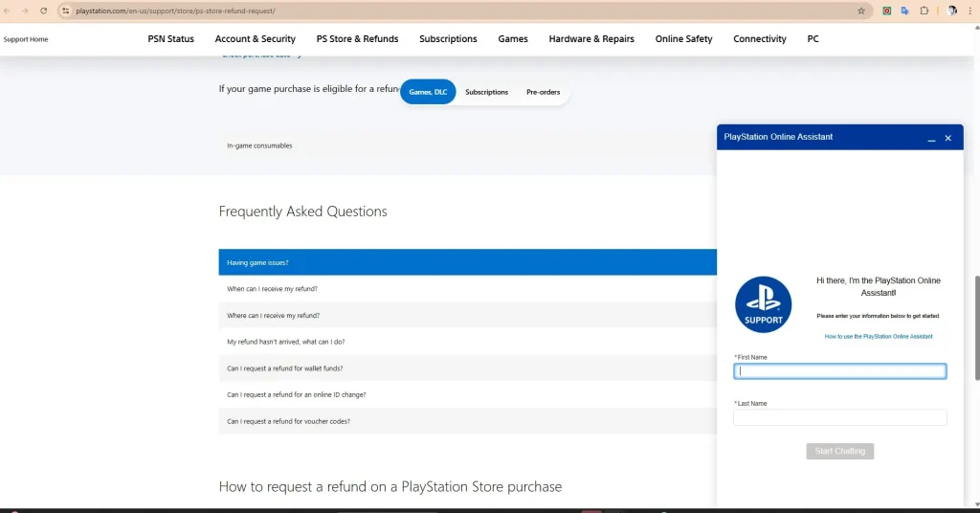Open the Account & Security menu

[255, 38]
